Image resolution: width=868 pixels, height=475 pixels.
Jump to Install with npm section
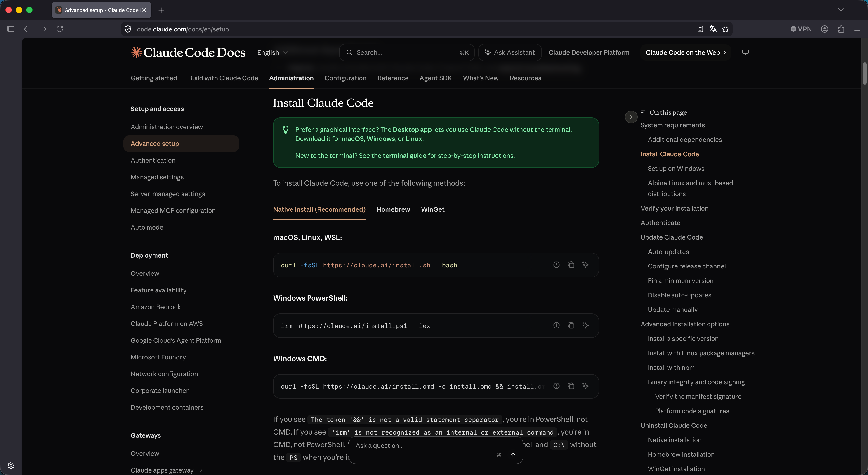pos(671,368)
